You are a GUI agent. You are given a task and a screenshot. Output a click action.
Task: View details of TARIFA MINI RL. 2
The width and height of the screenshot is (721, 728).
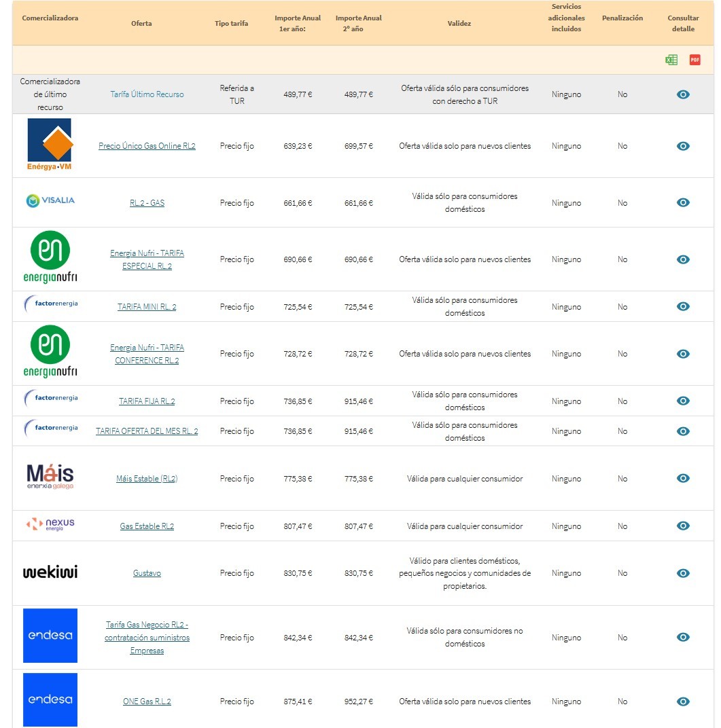coord(683,306)
